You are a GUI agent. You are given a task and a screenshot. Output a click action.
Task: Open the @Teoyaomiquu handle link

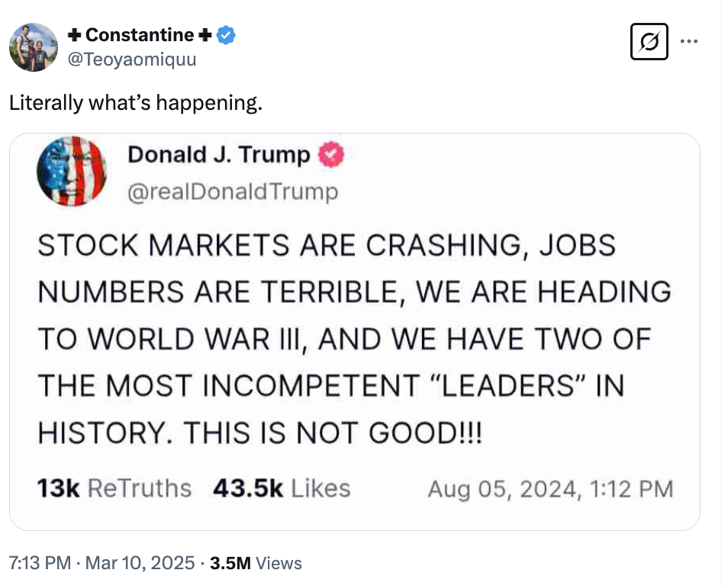click(x=132, y=60)
